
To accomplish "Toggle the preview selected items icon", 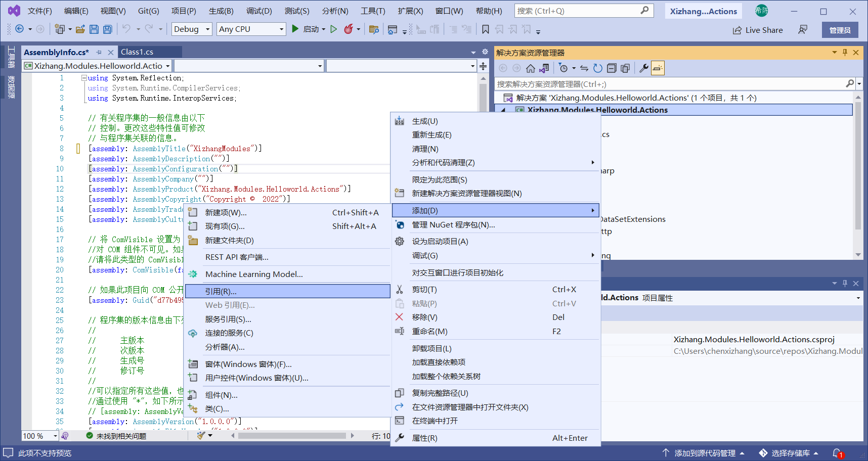I will point(658,68).
